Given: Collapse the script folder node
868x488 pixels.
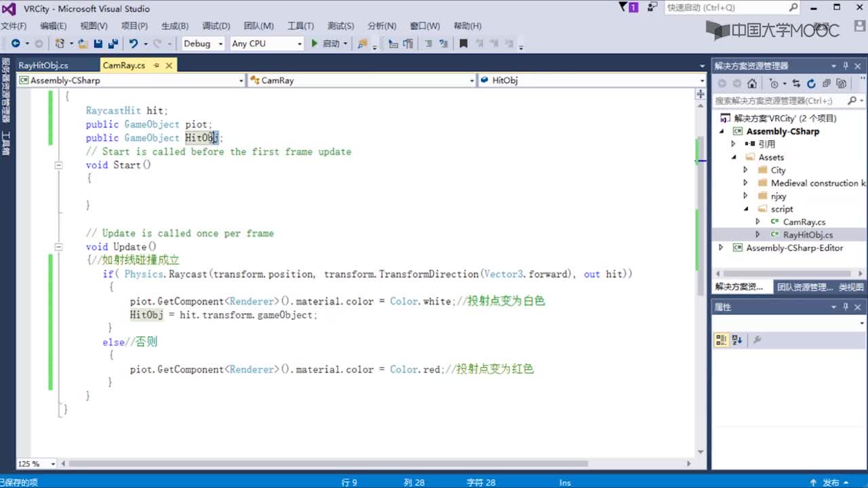Looking at the screenshot, I should (x=745, y=209).
